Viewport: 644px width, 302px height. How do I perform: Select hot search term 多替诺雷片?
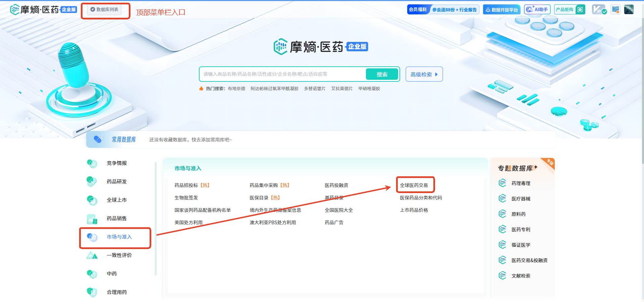[315, 88]
